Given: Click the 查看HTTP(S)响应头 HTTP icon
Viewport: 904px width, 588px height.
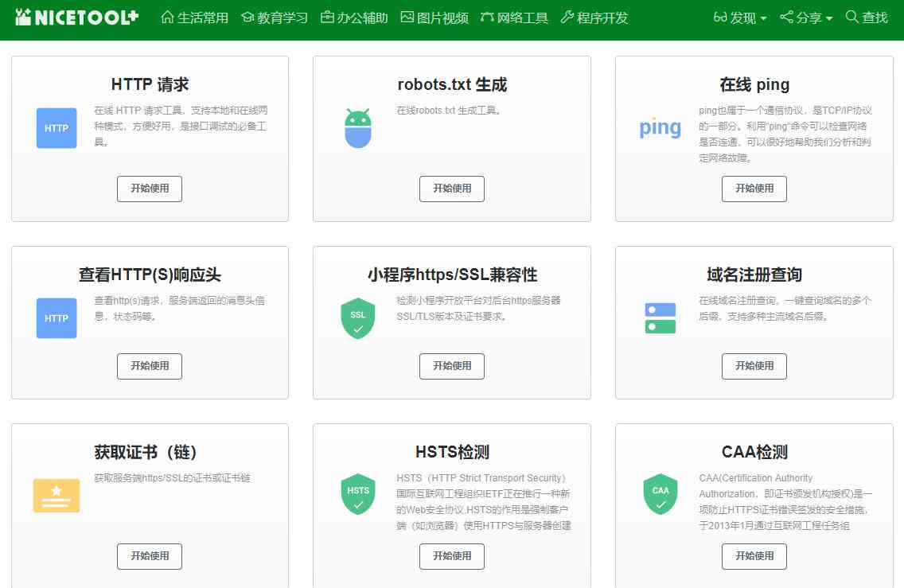Looking at the screenshot, I should [x=56, y=318].
